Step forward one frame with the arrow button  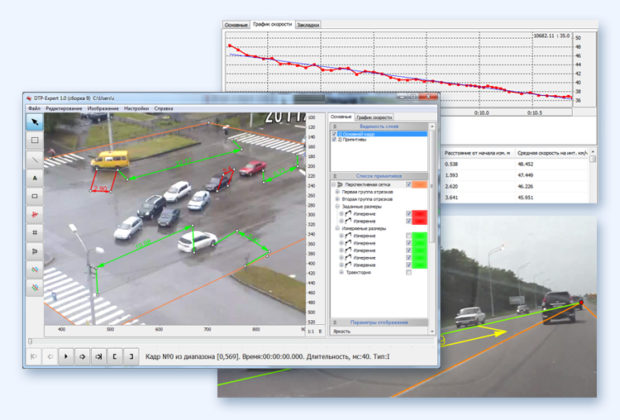pos(82,357)
